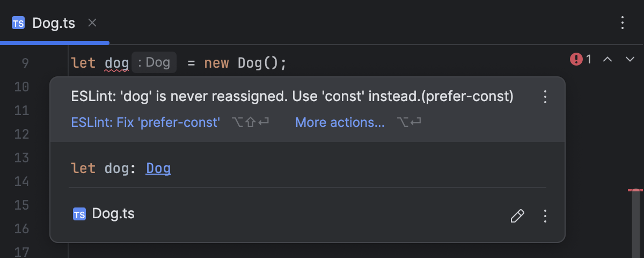Click the ': Dog' inlay type hint

[x=154, y=63]
